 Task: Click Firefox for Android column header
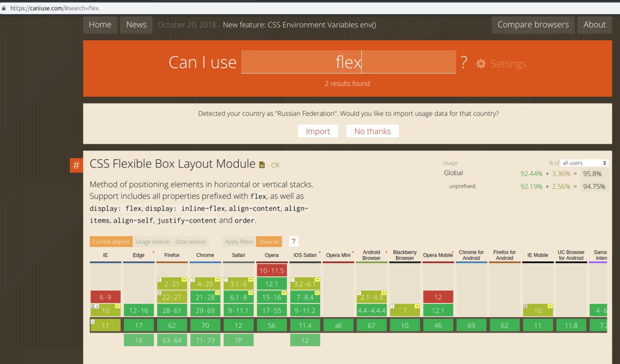505,255
